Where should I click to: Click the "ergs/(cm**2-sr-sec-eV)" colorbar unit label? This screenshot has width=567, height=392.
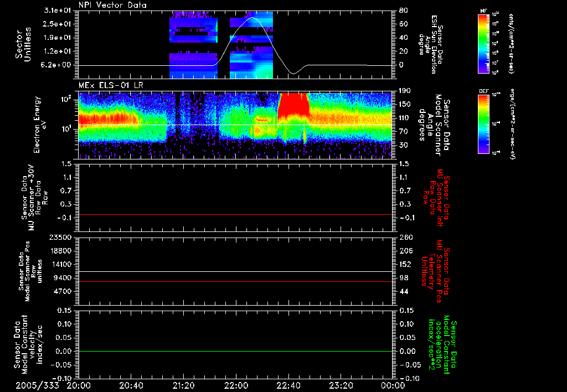513,124
